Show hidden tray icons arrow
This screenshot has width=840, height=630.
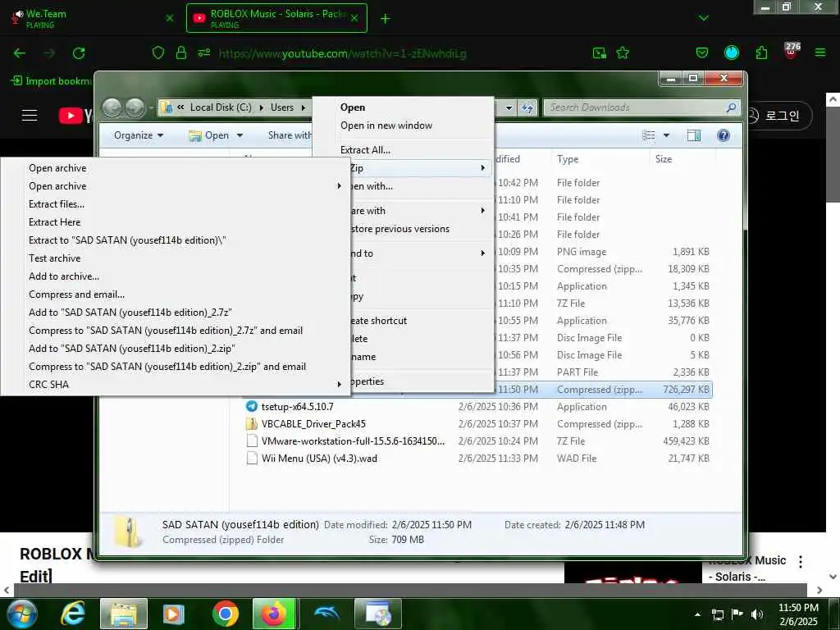697,614
